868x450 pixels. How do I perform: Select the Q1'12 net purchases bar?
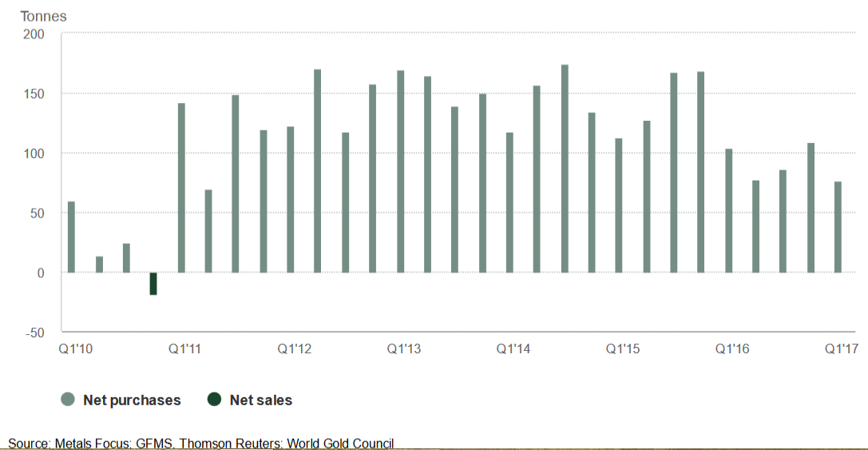point(291,200)
